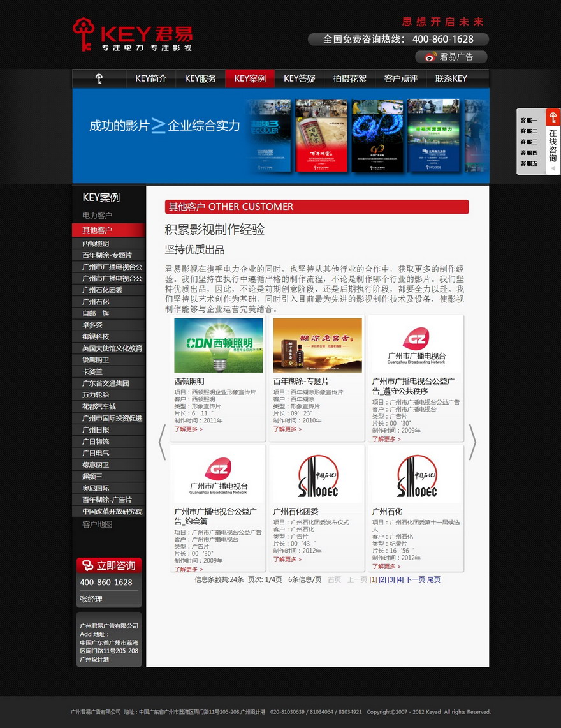Contact 客服三 in the online consult widget
Viewport: 561px width, 728px height.
point(529,142)
